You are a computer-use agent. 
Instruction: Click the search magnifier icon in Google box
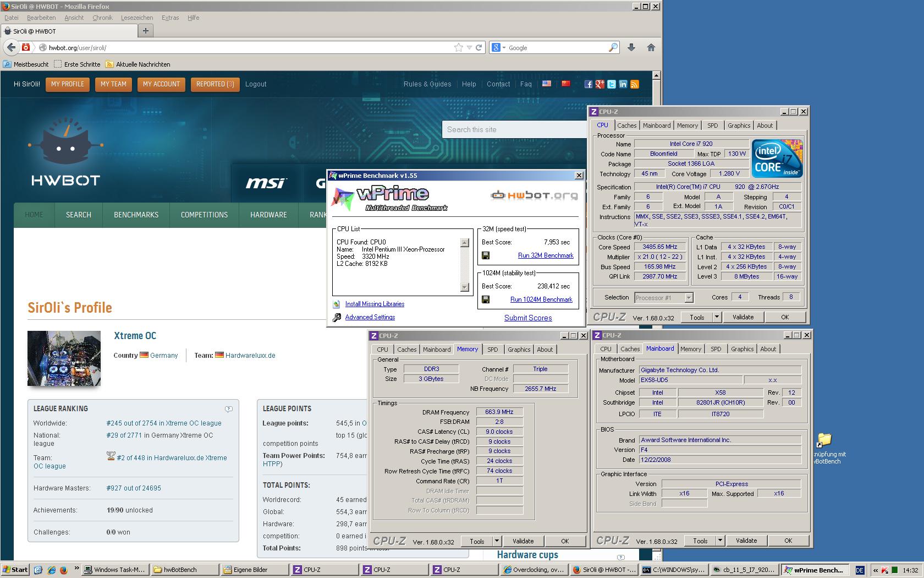(x=613, y=47)
